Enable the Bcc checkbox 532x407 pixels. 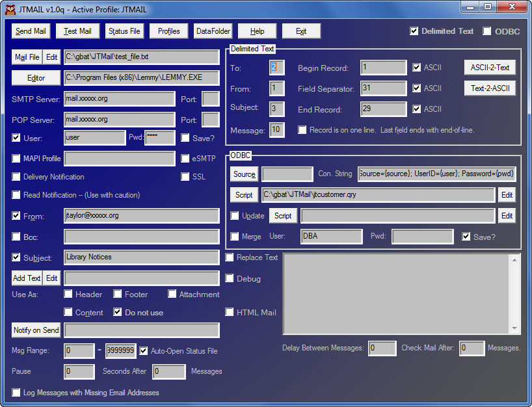click(x=16, y=237)
